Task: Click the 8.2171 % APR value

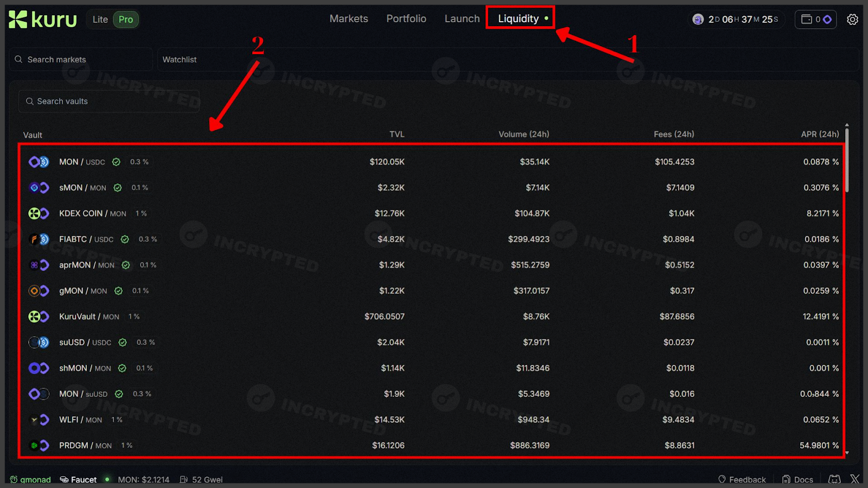Action: coord(822,213)
